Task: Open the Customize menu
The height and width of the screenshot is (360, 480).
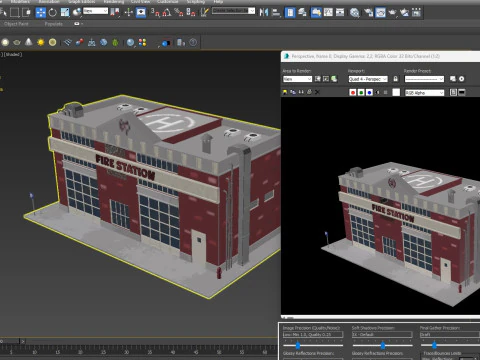Action: (x=168, y=1)
